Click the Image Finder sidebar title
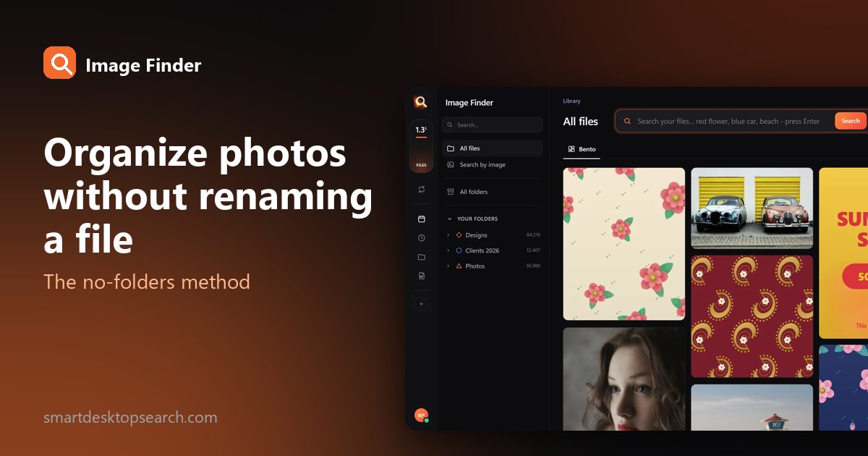This screenshot has height=456, width=868. [469, 103]
